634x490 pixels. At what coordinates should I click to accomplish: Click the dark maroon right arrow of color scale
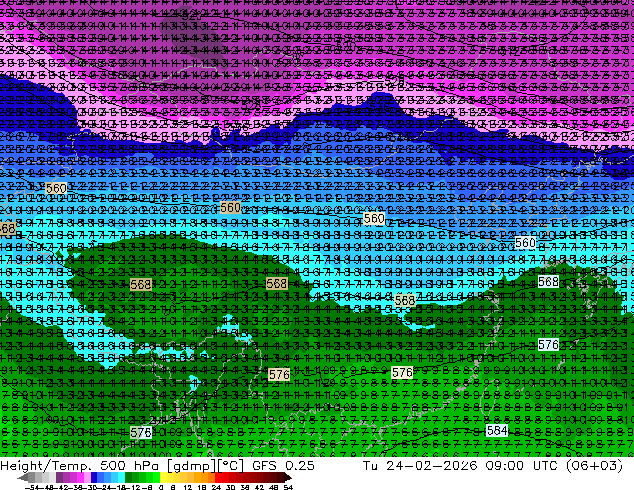tap(287, 477)
